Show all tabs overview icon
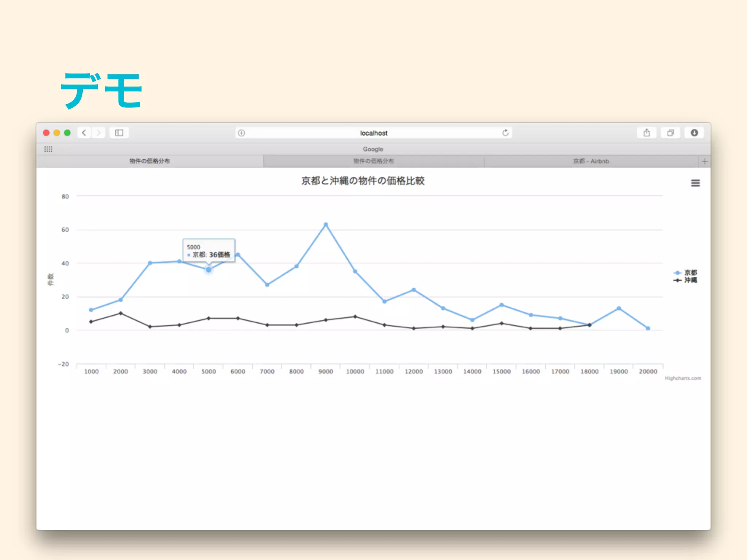Image resolution: width=747 pixels, height=560 pixels. click(x=670, y=133)
